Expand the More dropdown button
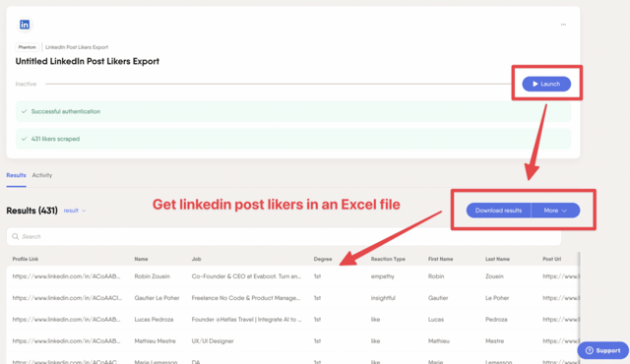The height and width of the screenshot is (364, 630). click(x=555, y=211)
